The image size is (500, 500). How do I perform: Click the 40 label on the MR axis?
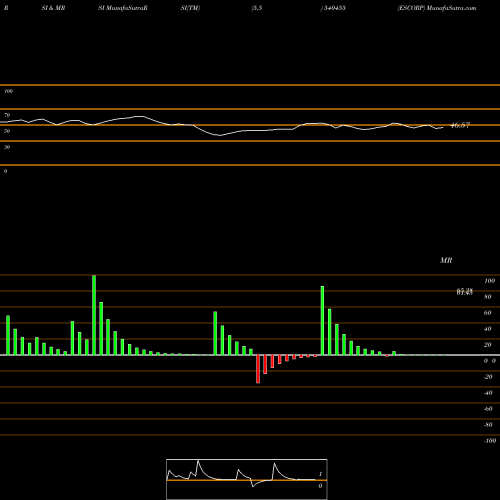(x=488, y=329)
